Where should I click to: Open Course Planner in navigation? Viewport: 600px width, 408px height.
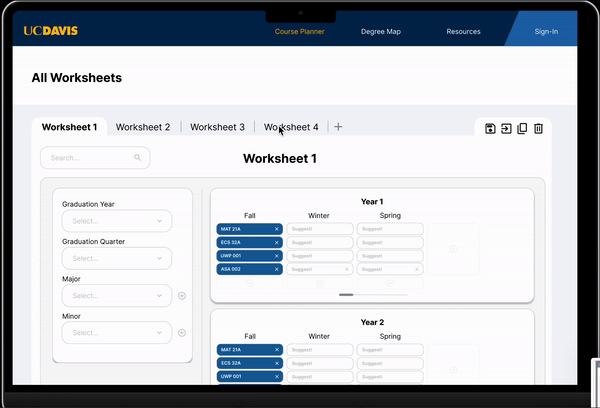[x=300, y=31]
